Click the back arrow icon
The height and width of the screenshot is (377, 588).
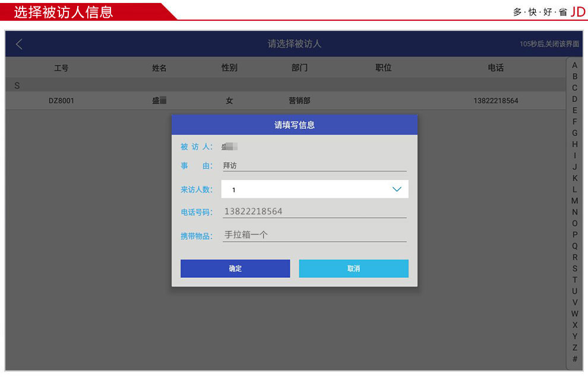tap(19, 44)
